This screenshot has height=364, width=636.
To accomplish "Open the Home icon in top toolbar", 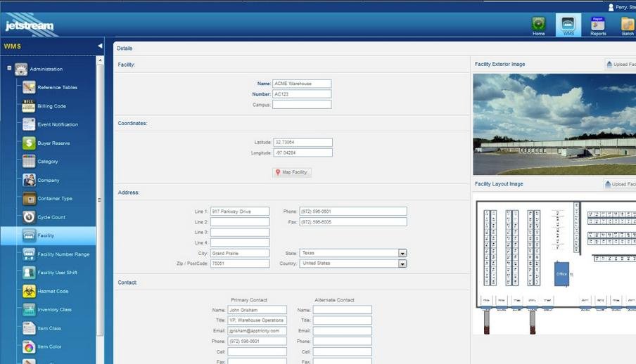I will 538,25.
